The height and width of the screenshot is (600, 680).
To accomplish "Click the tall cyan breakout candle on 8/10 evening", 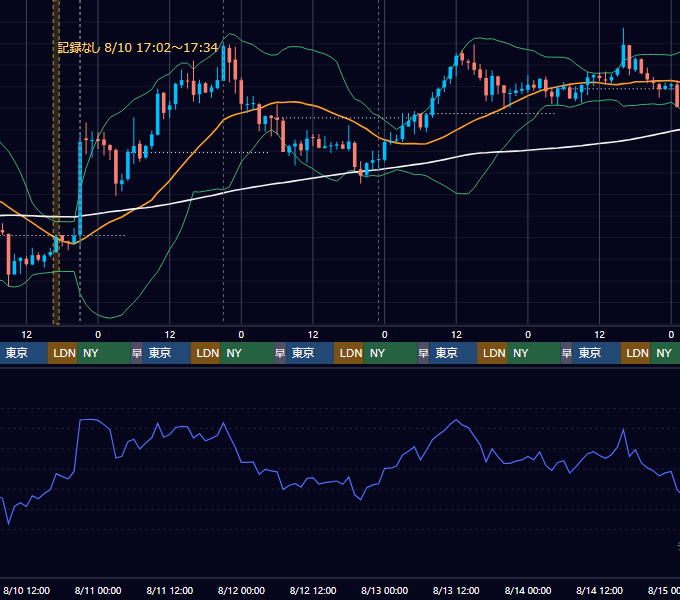I will 80,188.
